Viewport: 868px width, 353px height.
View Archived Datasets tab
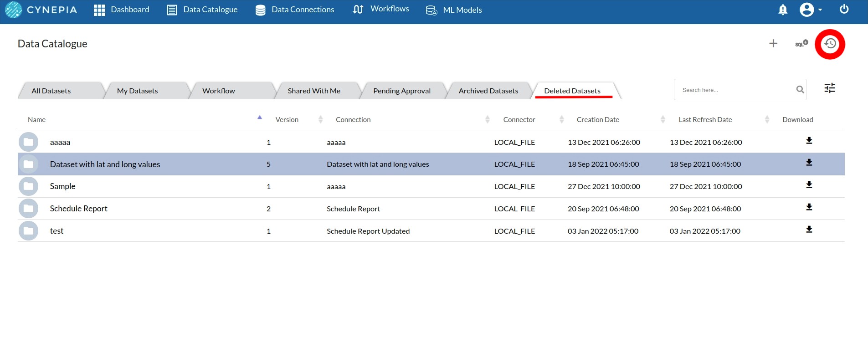(x=488, y=91)
